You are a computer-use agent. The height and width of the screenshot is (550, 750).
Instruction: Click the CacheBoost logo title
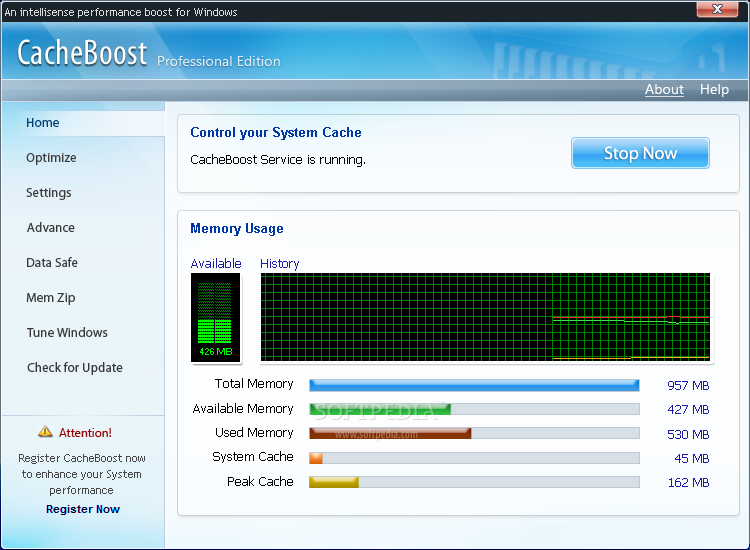[82, 53]
